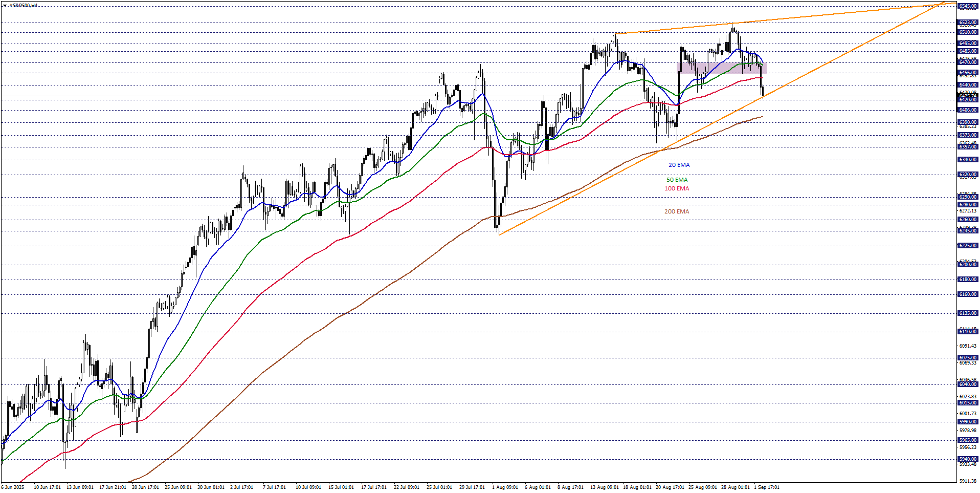Click the 6069.33 price scale value
The image size is (980, 493).
[x=968, y=363]
